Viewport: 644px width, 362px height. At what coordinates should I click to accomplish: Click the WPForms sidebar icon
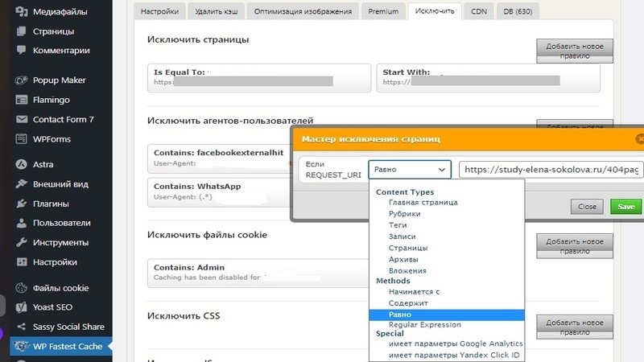(x=22, y=139)
